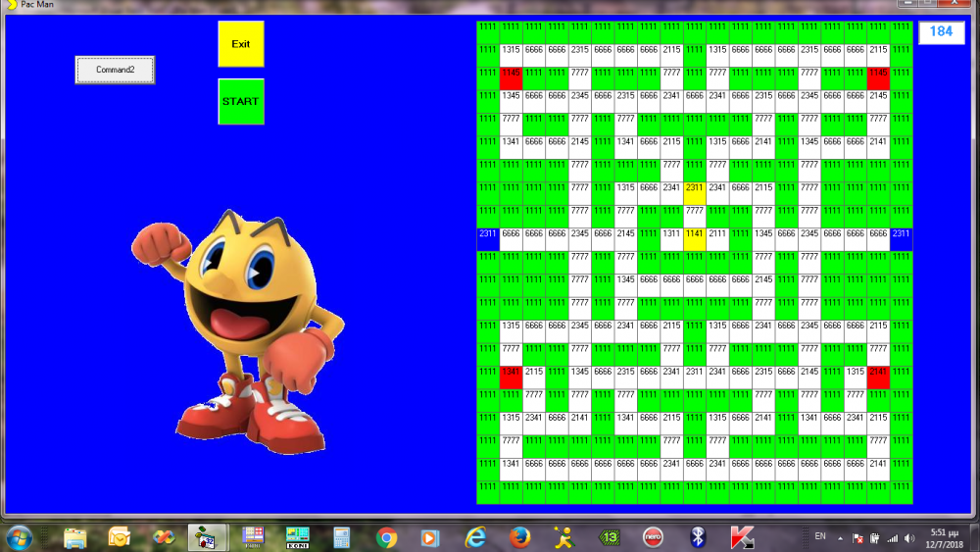Select the yellow 1141 maze cell

point(695,239)
